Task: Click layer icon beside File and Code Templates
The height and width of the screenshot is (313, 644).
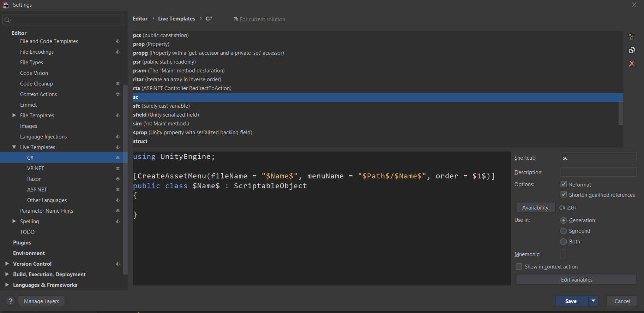Action: click(x=118, y=41)
